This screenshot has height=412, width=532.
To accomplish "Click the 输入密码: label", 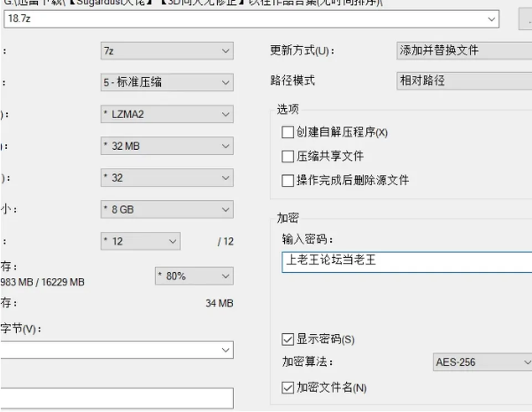I will tap(308, 239).
